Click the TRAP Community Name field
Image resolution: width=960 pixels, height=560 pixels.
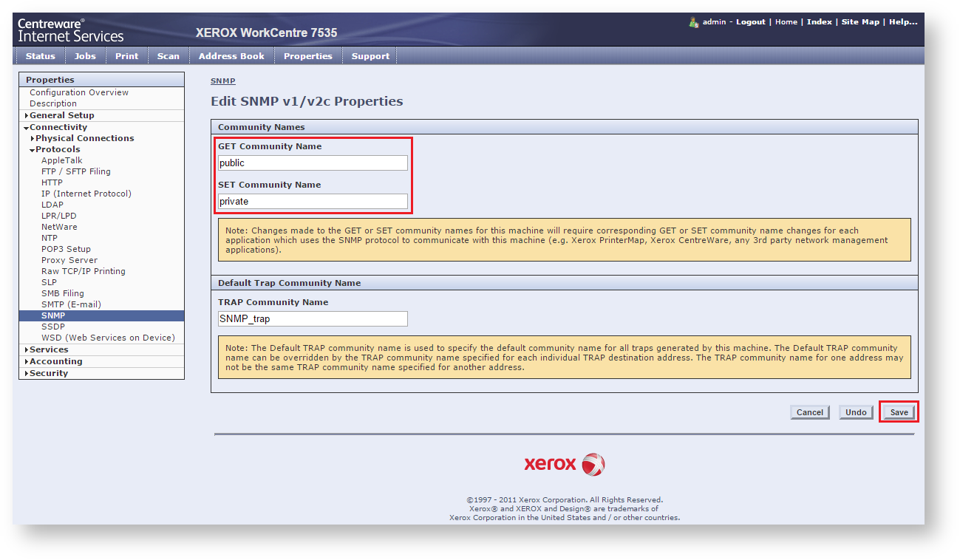click(x=313, y=318)
